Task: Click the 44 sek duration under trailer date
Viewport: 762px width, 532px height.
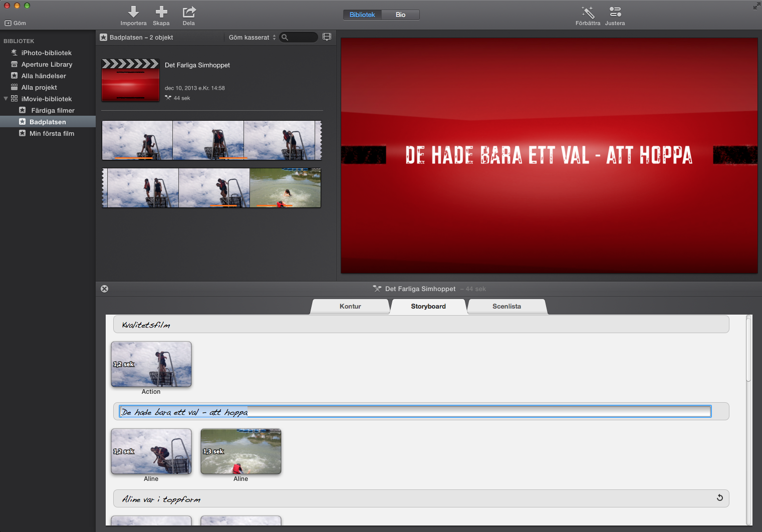Action: point(182,98)
